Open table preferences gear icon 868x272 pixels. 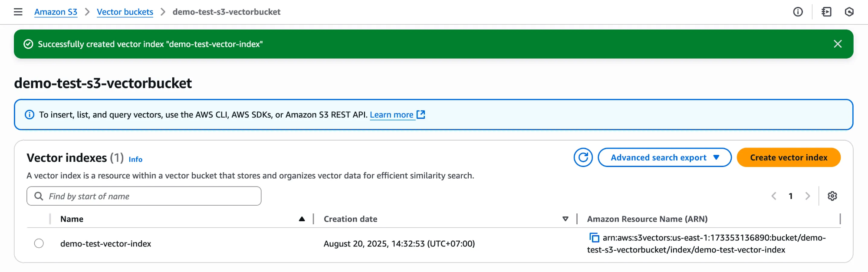point(832,196)
